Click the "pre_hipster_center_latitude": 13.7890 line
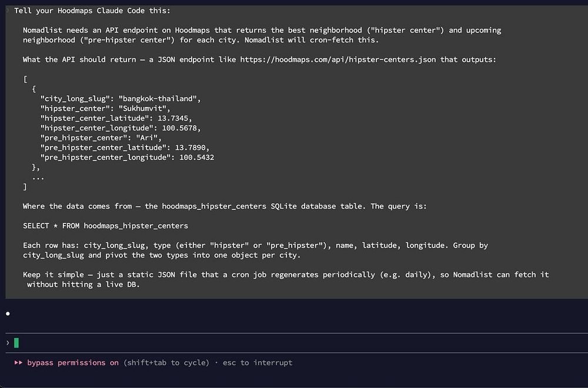Screen dimensions: 588x388 (x=125, y=148)
